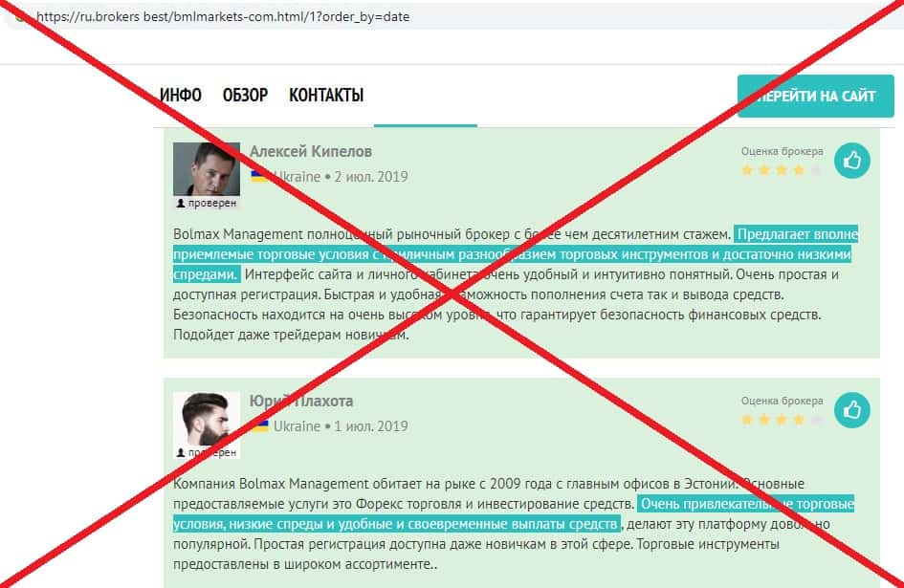
Task: Open the ОБЗОР tab
Action: coord(245,95)
